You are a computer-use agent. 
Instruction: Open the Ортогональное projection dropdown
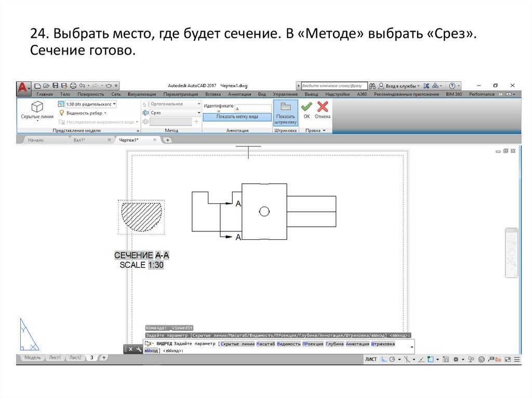click(176, 104)
